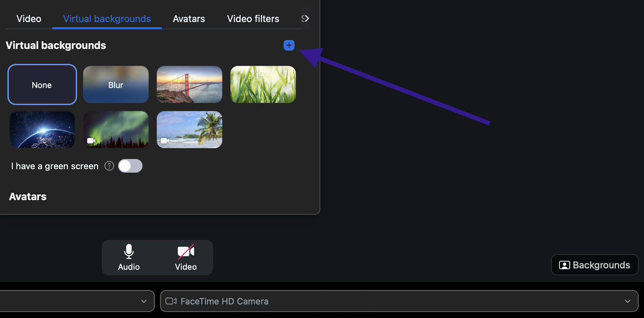Click the blue plus add background icon
This screenshot has width=644, height=318.
pos(289,45)
